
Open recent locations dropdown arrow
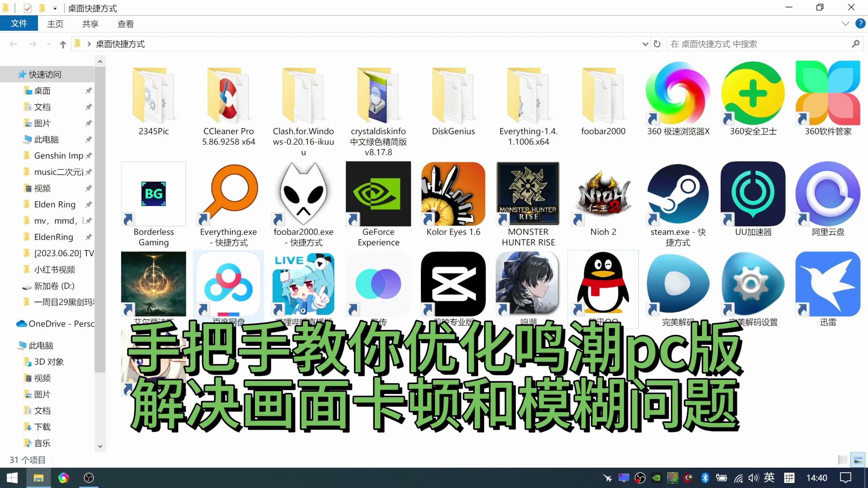pyautogui.click(x=49, y=44)
